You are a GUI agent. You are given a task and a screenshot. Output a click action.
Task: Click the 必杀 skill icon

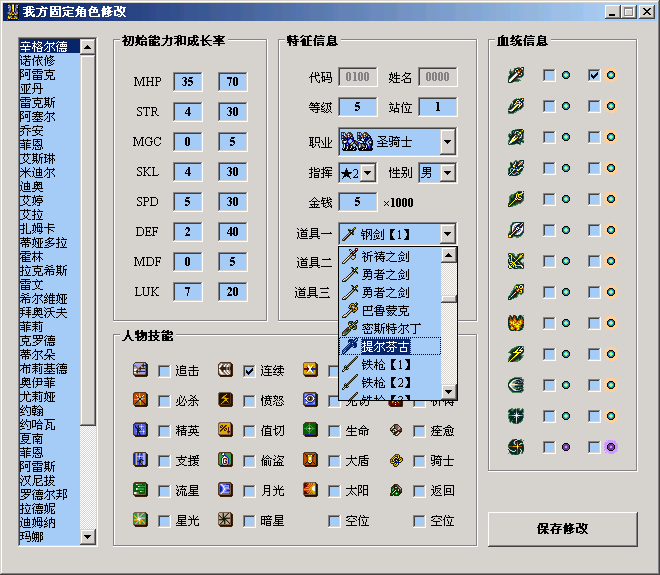pyautogui.click(x=140, y=399)
